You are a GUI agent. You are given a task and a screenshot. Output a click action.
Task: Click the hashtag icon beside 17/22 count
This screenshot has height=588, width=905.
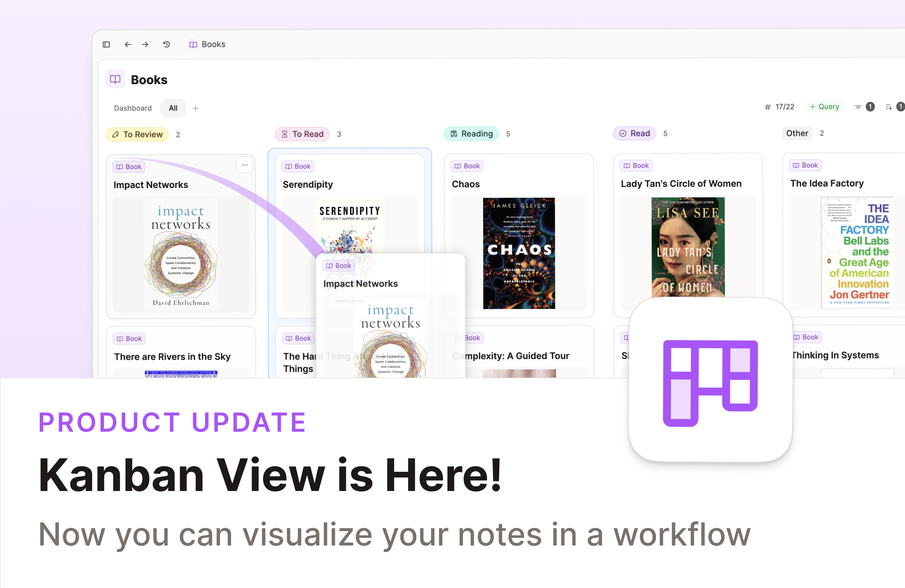pyautogui.click(x=767, y=107)
